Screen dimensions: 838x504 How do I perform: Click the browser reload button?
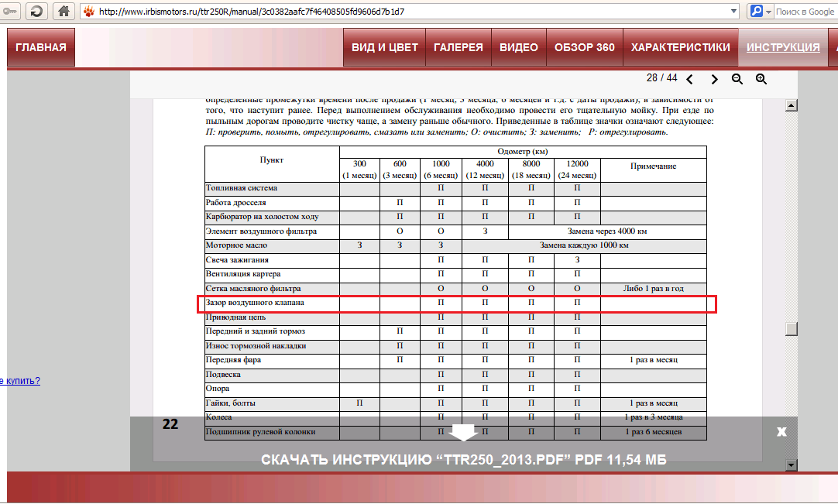tap(36, 11)
